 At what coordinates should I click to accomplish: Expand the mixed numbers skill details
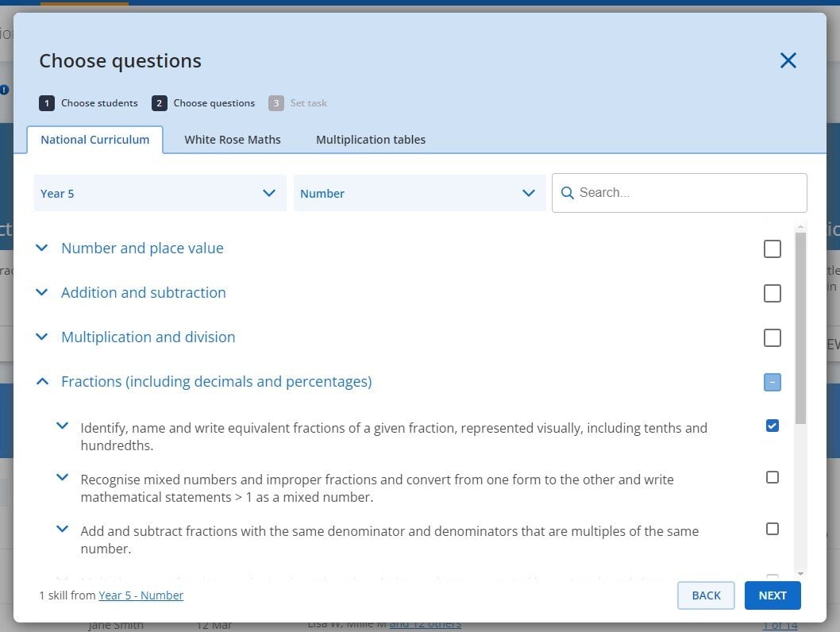(62, 478)
